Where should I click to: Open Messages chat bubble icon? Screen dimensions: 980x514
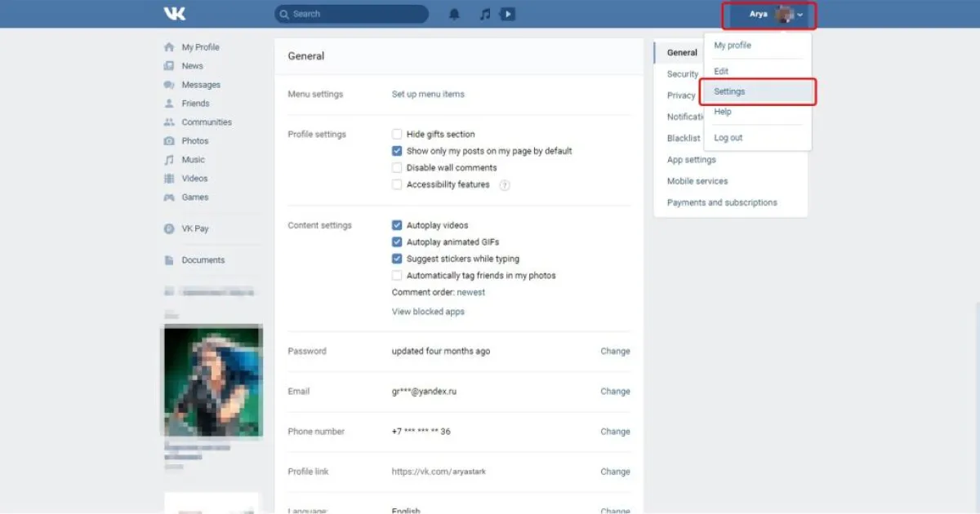click(x=169, y=85)
